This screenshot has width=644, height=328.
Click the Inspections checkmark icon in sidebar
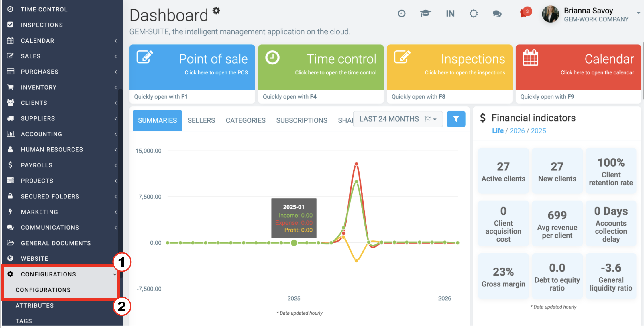(10, 25)
